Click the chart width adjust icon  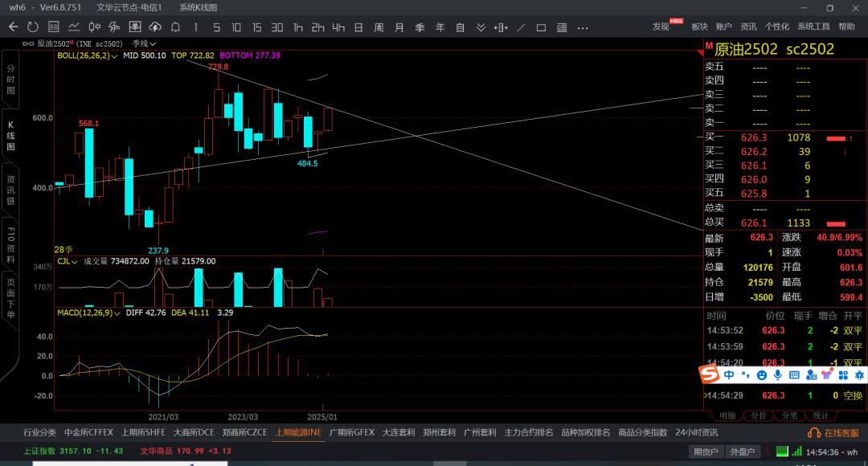point(501,27)
